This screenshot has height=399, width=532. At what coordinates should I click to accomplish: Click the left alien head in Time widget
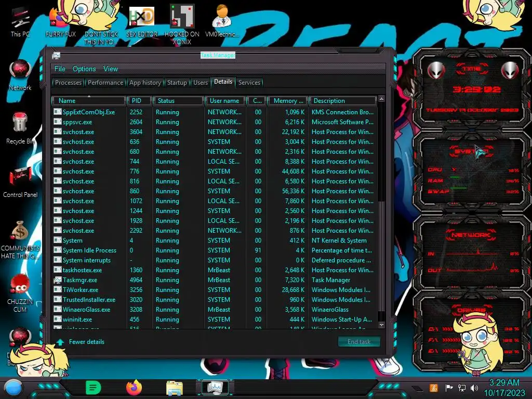(x=436, y=70)
